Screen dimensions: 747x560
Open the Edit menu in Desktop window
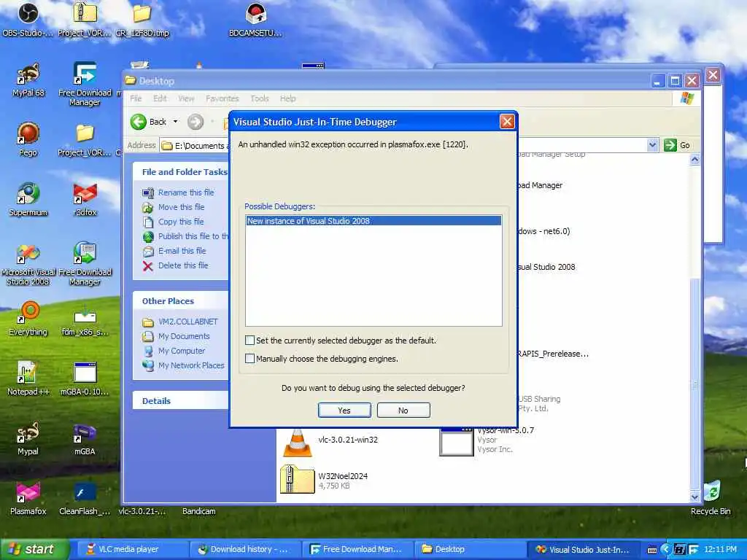(160, 98)
